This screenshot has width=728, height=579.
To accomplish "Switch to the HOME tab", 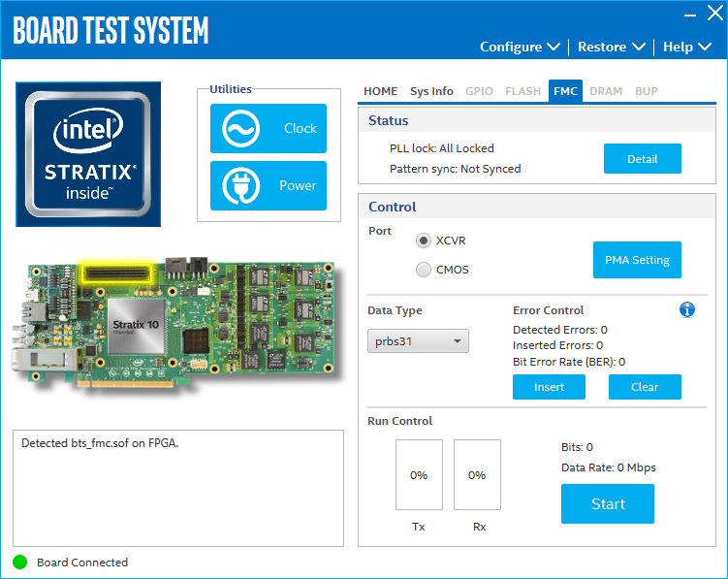I will pos(380,91).
